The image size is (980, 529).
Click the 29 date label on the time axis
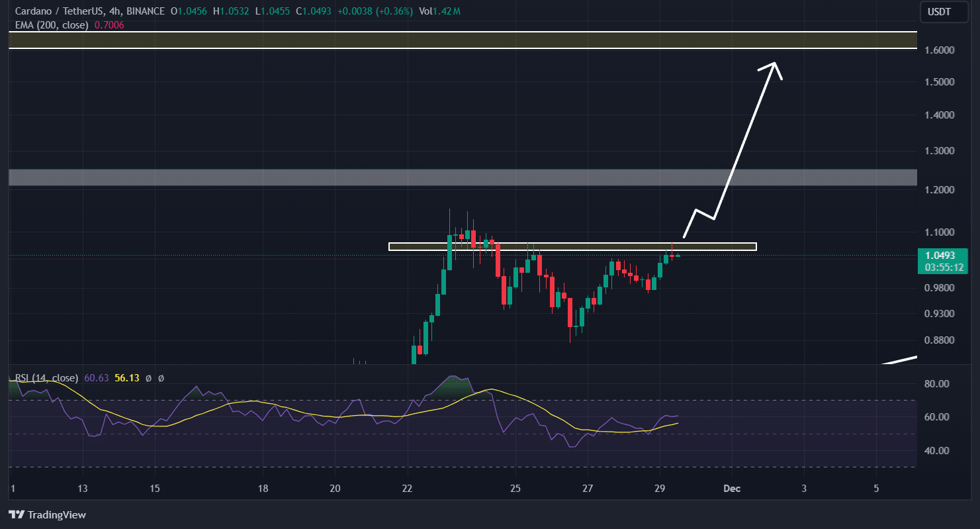tap(660, 489)
